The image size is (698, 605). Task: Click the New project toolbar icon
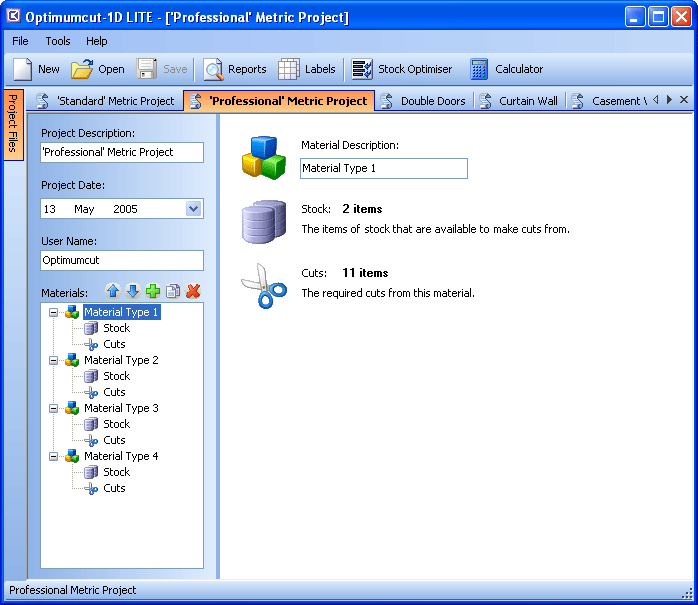point(23,69)
